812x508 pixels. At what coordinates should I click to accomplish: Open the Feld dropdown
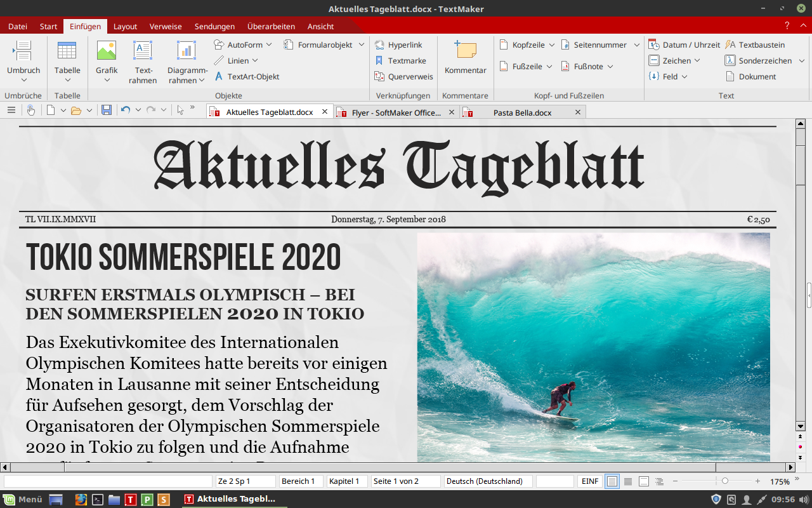click(x=684, y=77)
